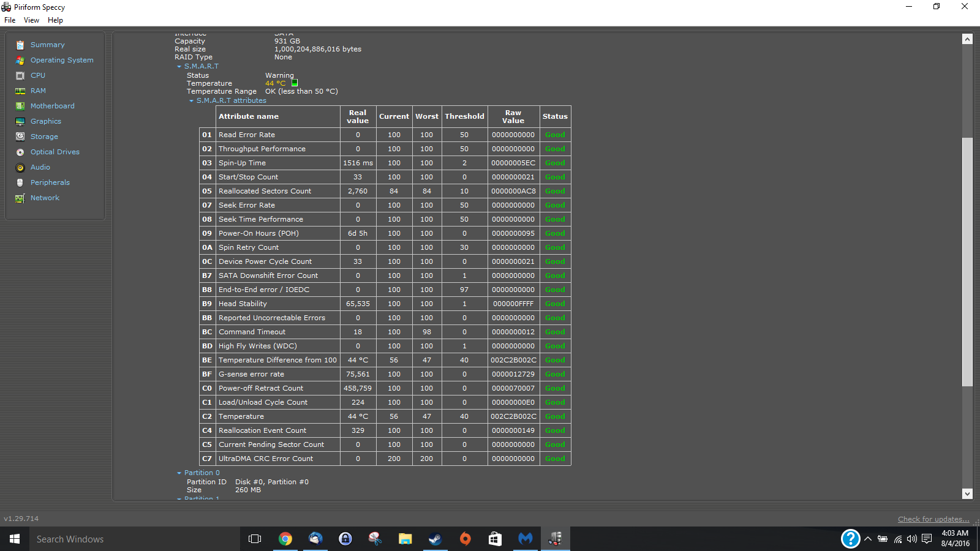Collapse the S.M.A.R.T attributes table

tap(192, 101)
